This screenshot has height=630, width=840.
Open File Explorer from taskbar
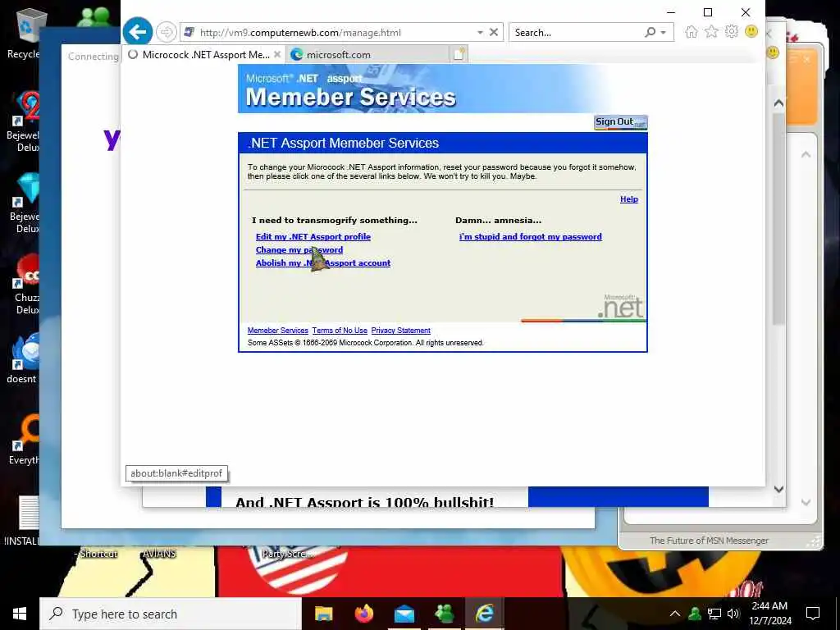click(x=323, y=614)
